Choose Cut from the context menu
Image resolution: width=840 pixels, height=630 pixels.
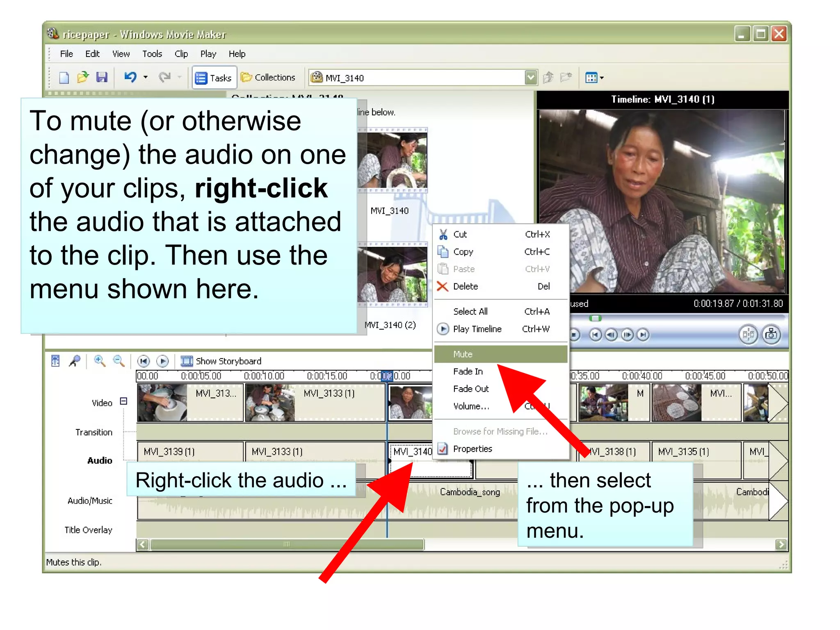pos(501,234)
